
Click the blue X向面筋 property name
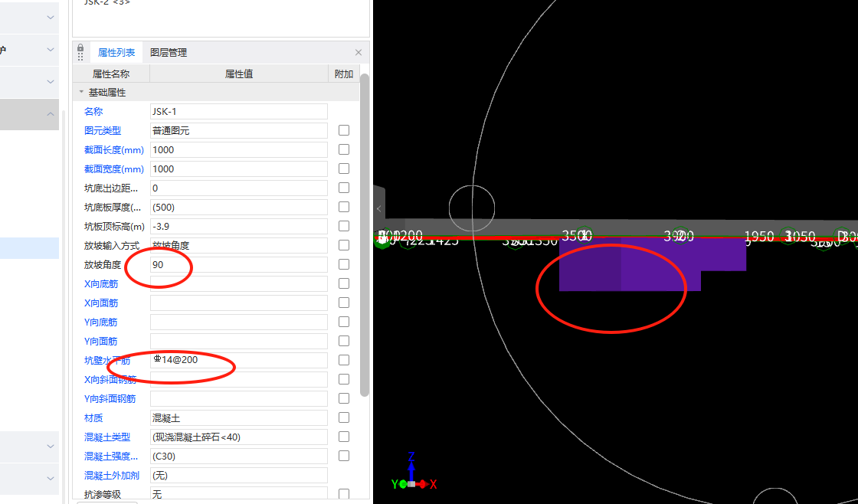tap(100, 303)
